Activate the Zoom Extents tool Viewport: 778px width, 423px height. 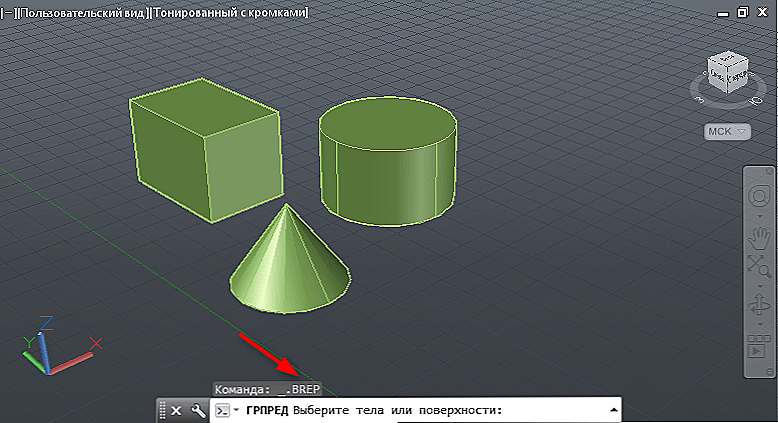[759, 267]
